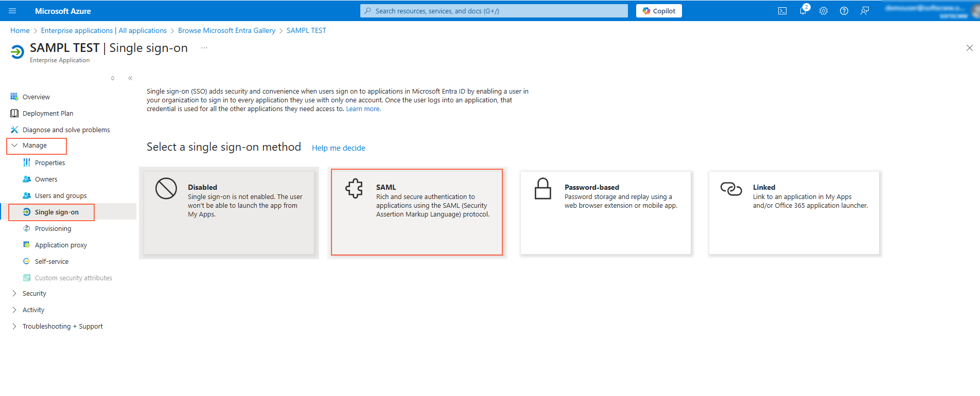This screenshot has width=980, height=396.
Task: Open Provisioning in the sidebar
Action: 53,229
